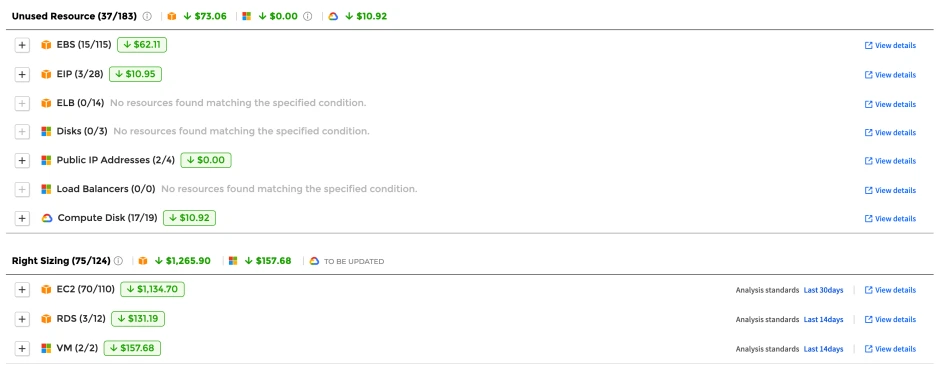
Task: Open Last 14days analysis standard for RDS
Action: point(823,319)
